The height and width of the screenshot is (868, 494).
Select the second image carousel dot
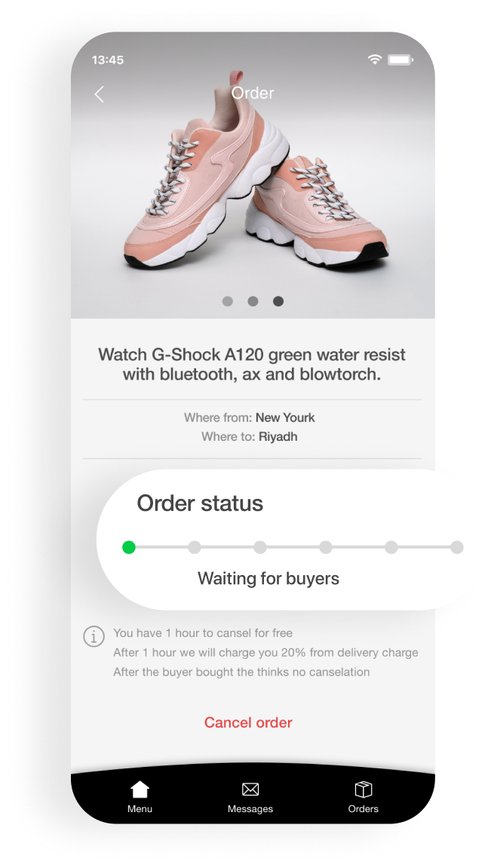tap(253, 301)
